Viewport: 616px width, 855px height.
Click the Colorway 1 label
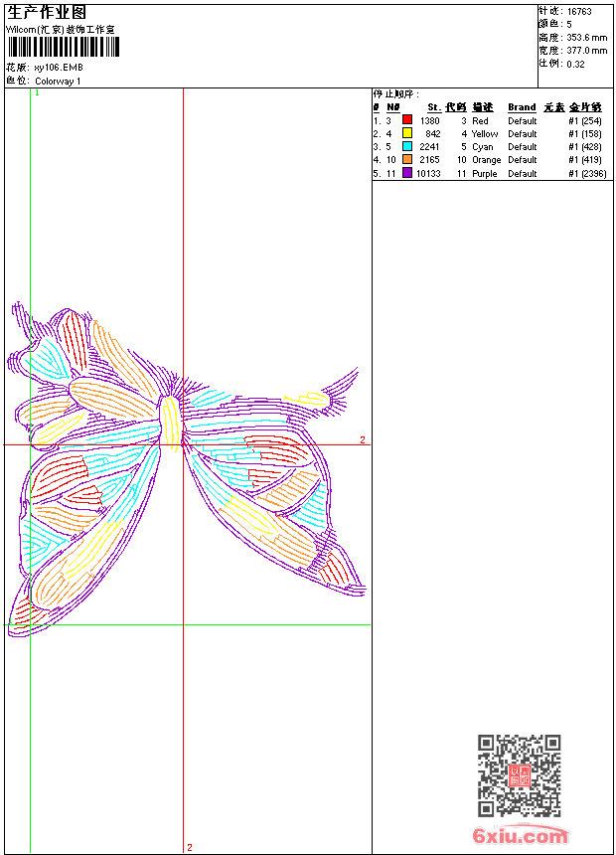coord(58,82)
